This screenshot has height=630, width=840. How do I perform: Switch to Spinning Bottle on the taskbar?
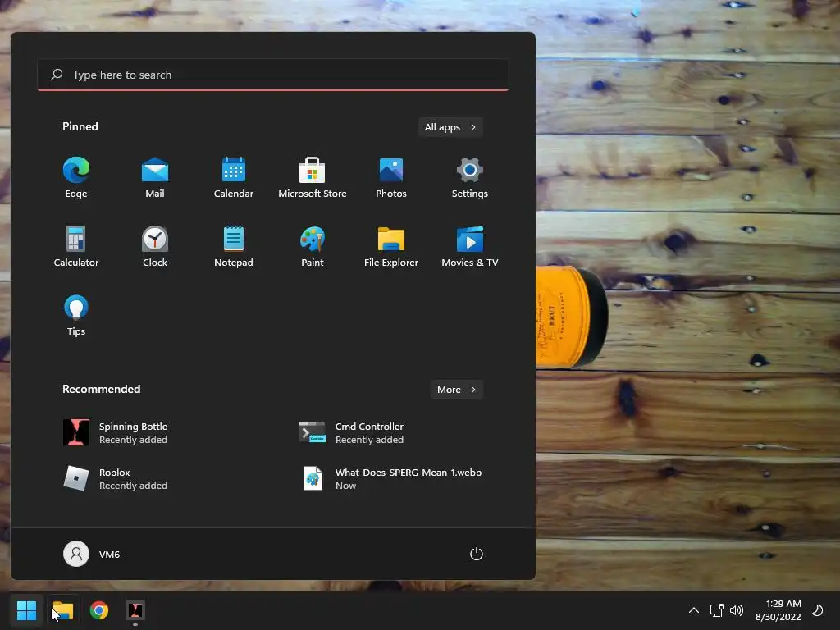135,610
